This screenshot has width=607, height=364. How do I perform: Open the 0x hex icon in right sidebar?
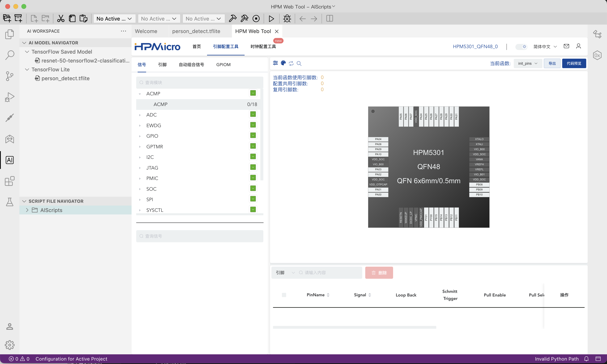[597, 55]
